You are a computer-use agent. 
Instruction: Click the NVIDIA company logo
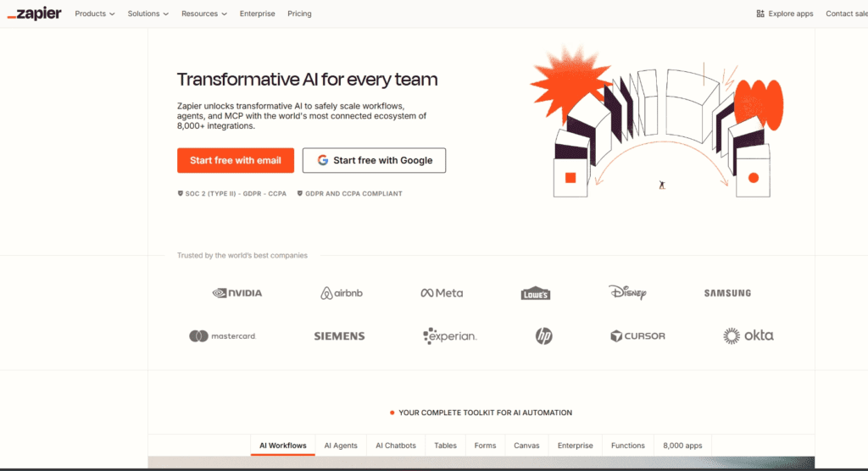point(237,293)
